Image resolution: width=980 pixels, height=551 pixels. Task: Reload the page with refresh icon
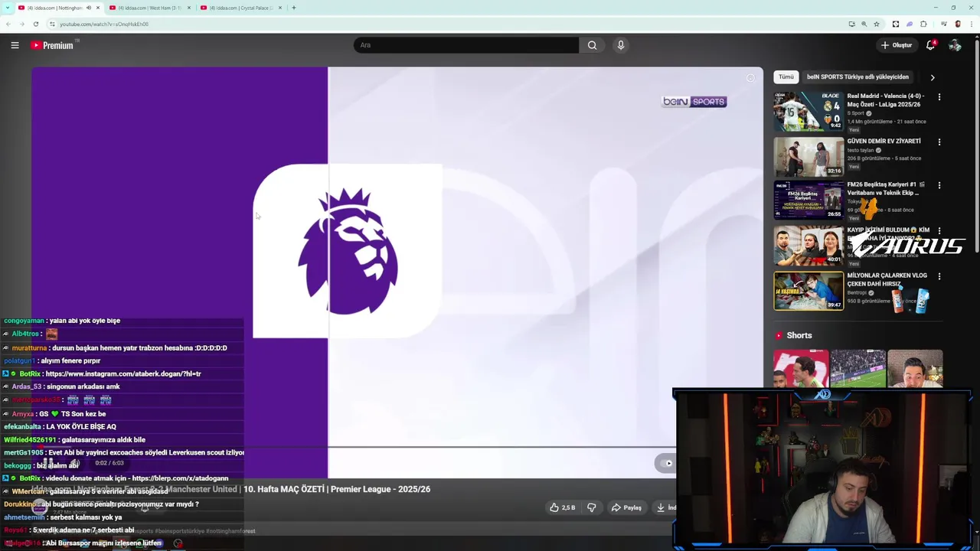pos(35,24)
